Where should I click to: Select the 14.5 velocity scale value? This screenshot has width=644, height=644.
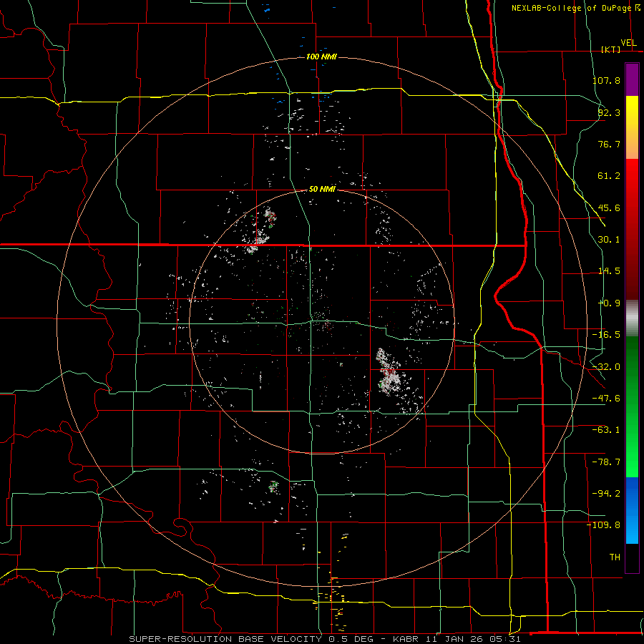coord(609,271)
